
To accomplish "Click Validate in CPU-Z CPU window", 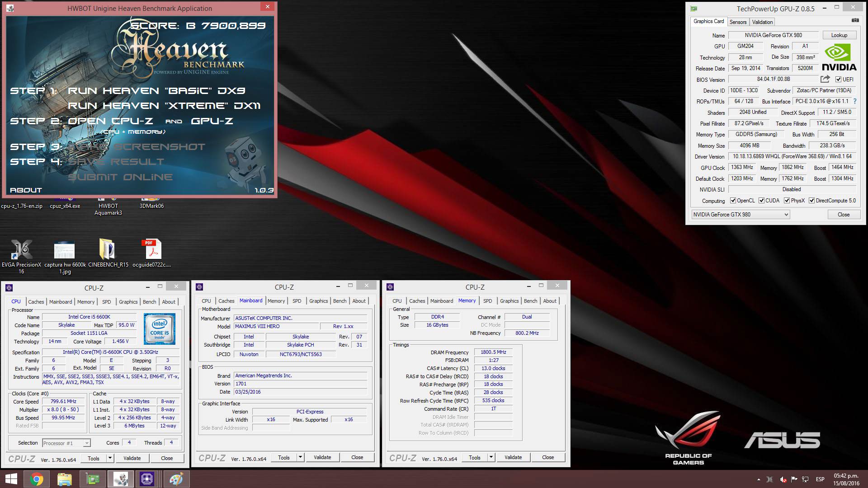I will (132, 458).
